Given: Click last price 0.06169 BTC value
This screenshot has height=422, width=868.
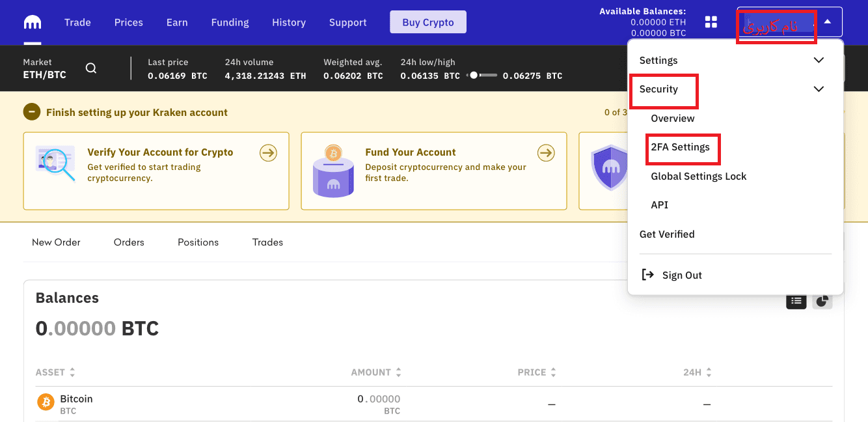Looking at the screenshot, I should tap(177, 76).
